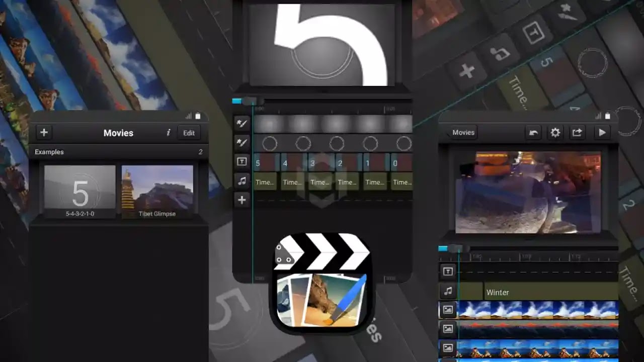Add a track with the plus icon under the music icon
Screen dimensions: 644x362
pos(242,200)
